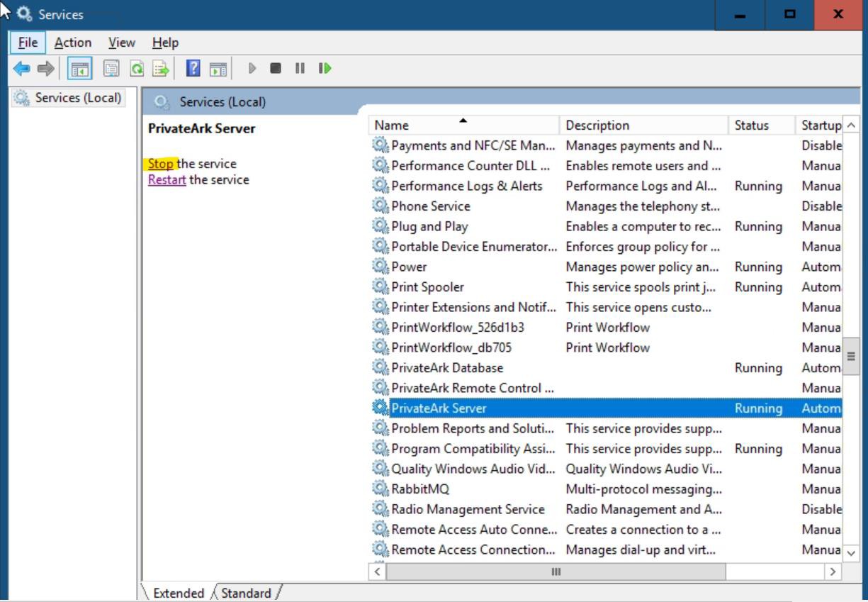Click the Export List toolbar icon
This screenshot has width=868, height=602.
point(161,69)
